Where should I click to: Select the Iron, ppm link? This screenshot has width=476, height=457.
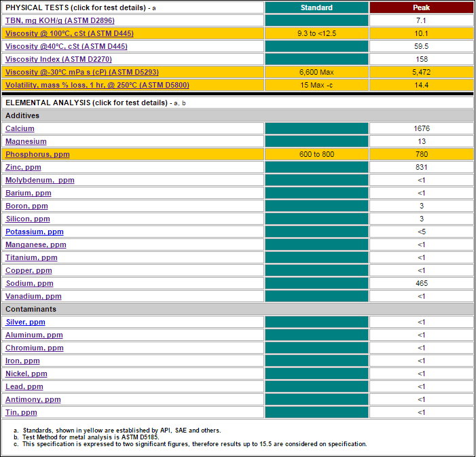click(x=22, y=361)
